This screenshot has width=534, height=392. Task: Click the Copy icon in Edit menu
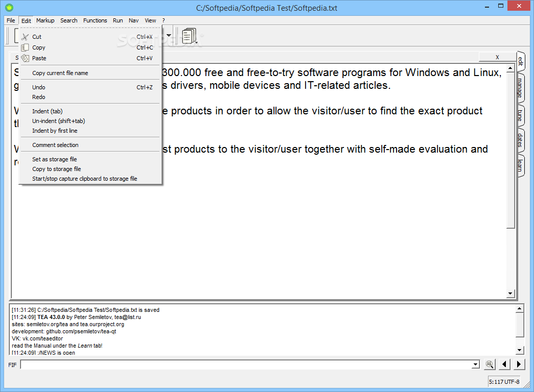tap(25, 47)
